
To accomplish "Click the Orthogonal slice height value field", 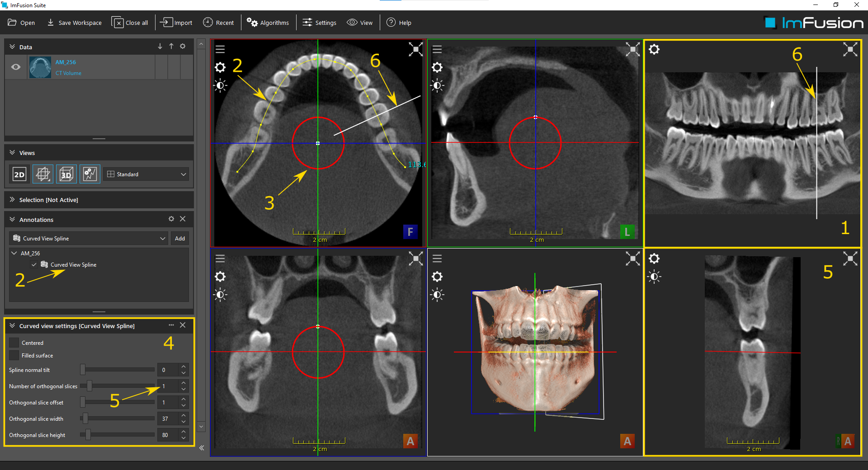I will [168, 435].
